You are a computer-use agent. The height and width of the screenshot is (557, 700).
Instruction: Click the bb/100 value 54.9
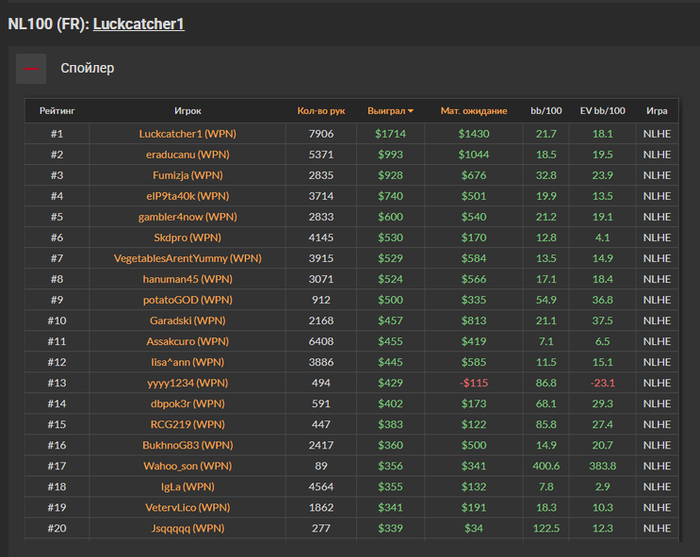[x=546, y=300]
